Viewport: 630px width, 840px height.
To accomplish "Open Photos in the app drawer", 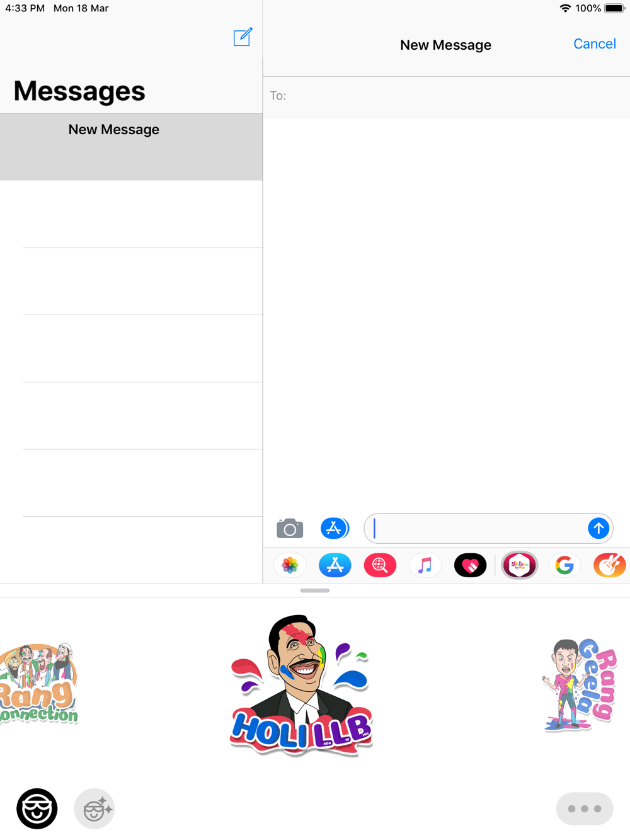I will click(290, 565).
